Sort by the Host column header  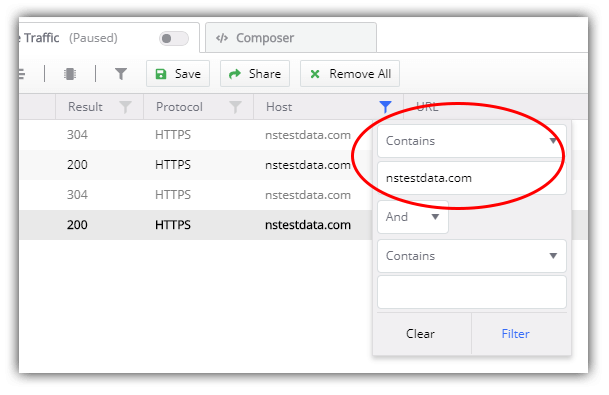pyautogui.click(x=279, y=107)
